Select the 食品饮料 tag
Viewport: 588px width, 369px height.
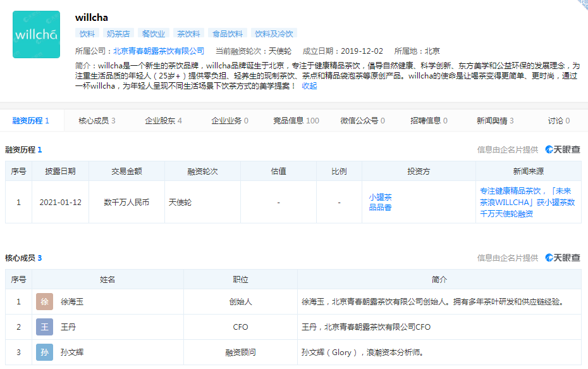(x=228, y=34)
